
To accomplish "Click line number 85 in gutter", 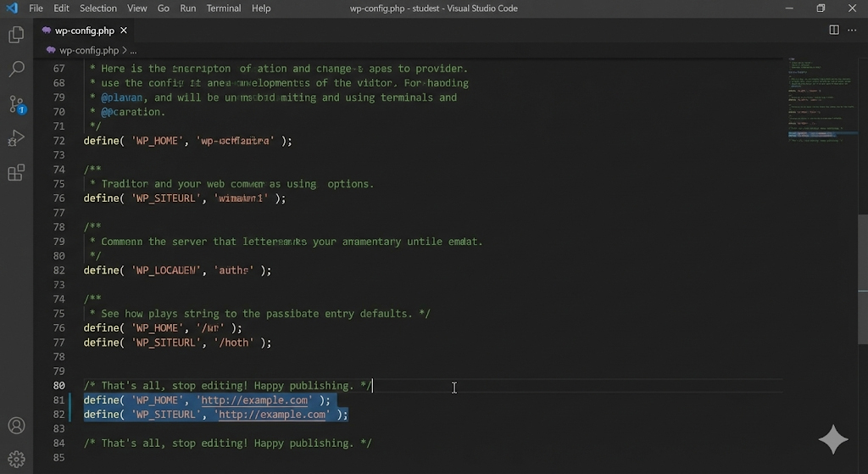I will (x=58, y=457).
